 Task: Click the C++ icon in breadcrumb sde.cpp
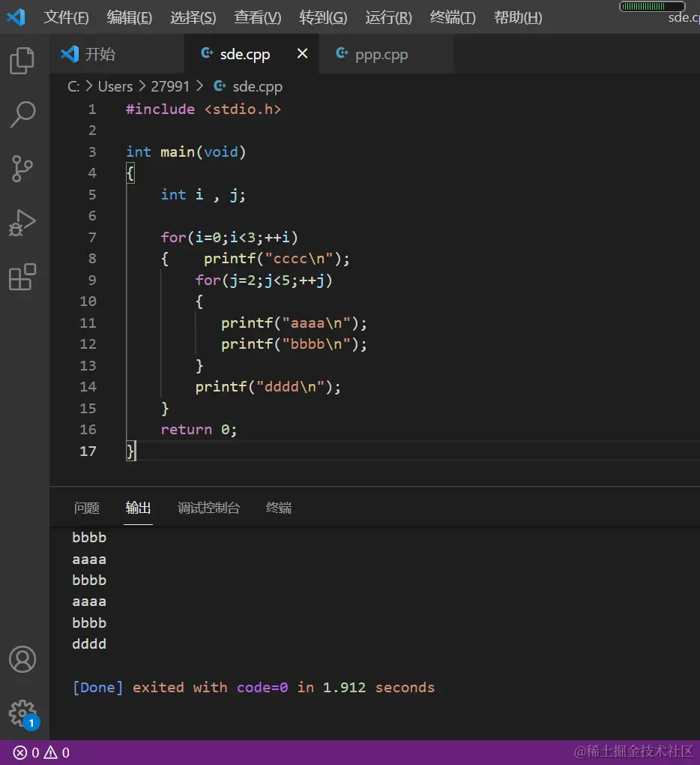click(220, 85)
